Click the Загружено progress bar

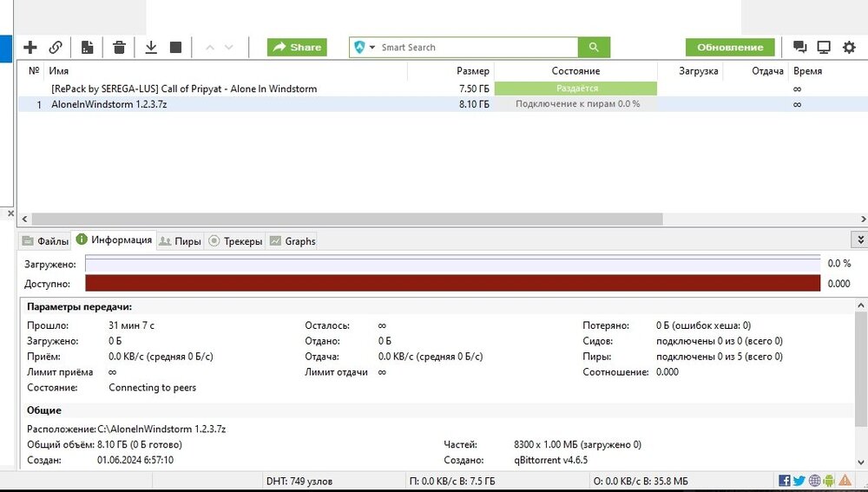pyautogui.click(x=453, y=264)
